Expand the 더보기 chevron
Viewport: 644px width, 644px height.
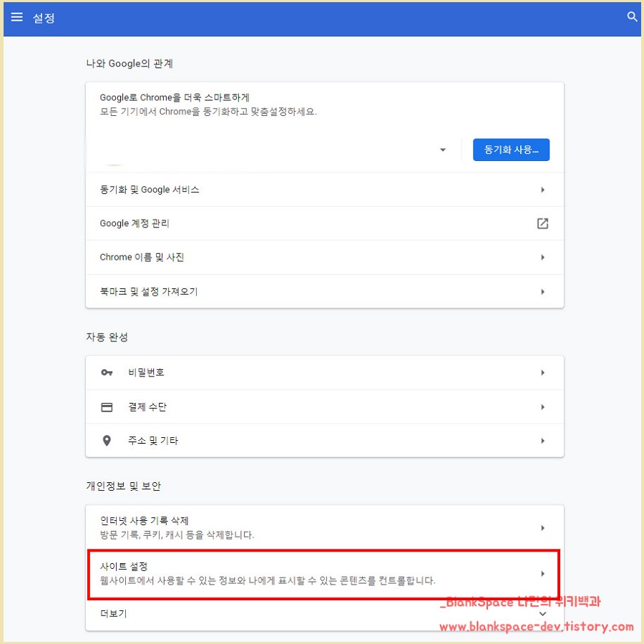[542, 614]
